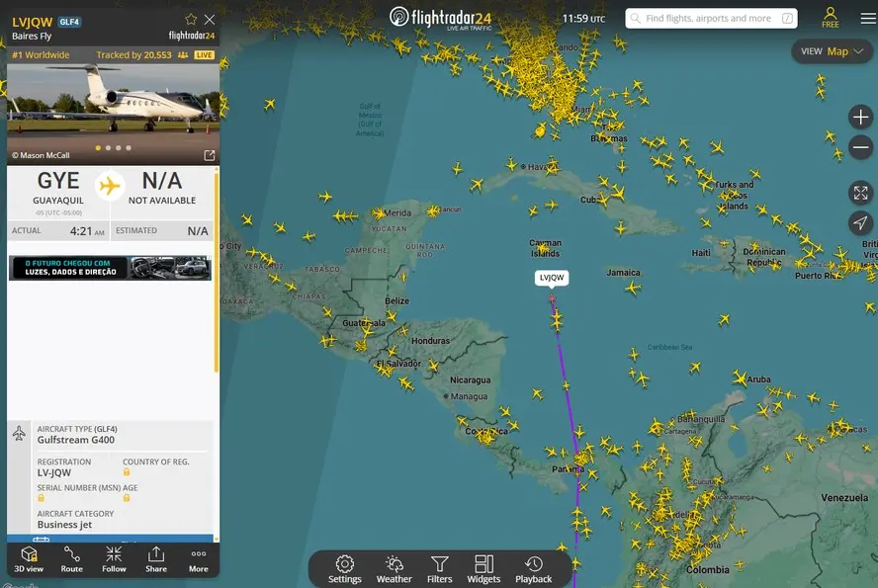Zoom in on the map
This screenshot has height=588, width=878.
coord(860,118)
